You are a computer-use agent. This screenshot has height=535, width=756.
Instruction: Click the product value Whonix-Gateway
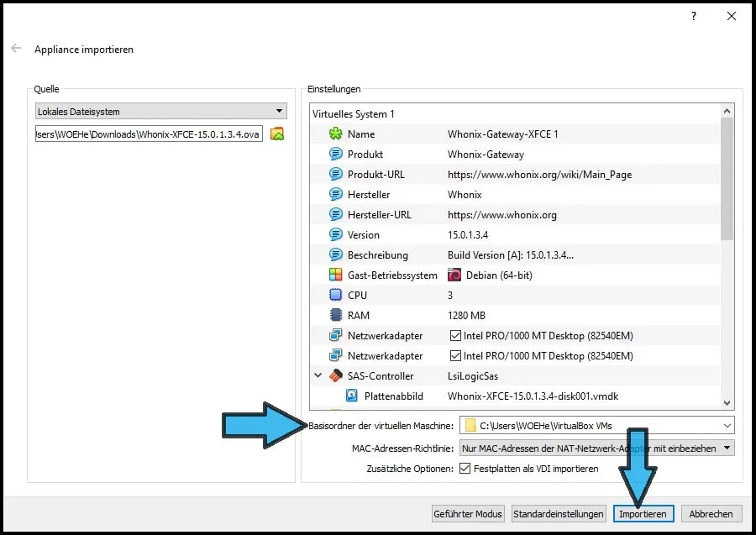(x=486, y=155)
